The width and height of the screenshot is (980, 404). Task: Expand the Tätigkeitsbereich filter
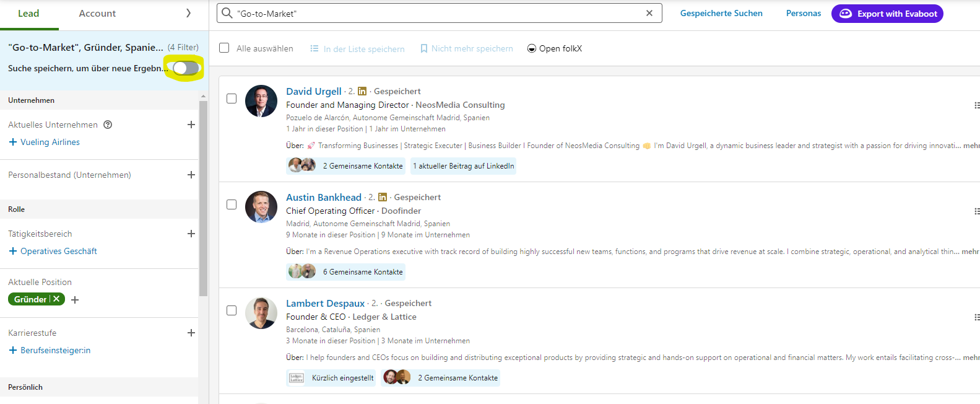coord(191,234)
